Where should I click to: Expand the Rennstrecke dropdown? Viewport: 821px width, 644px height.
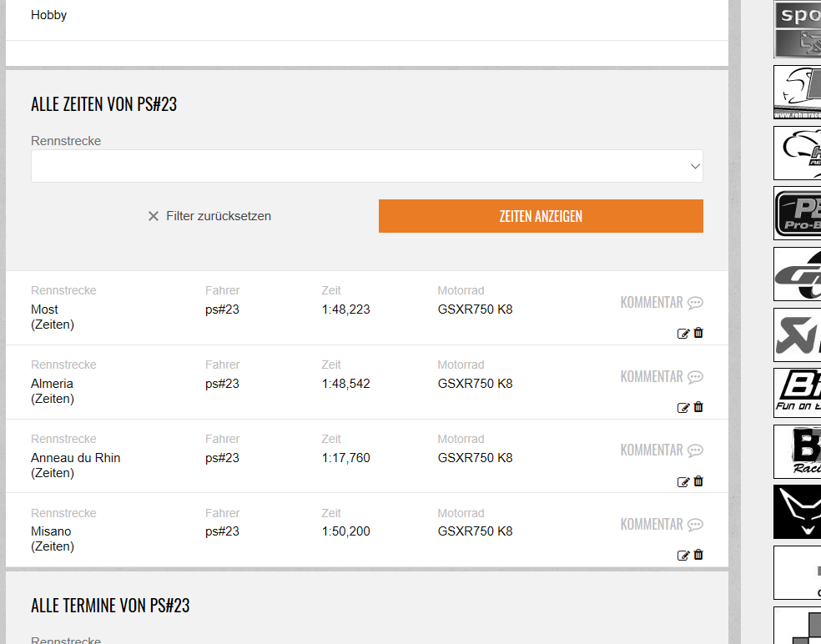pos(366,166)
